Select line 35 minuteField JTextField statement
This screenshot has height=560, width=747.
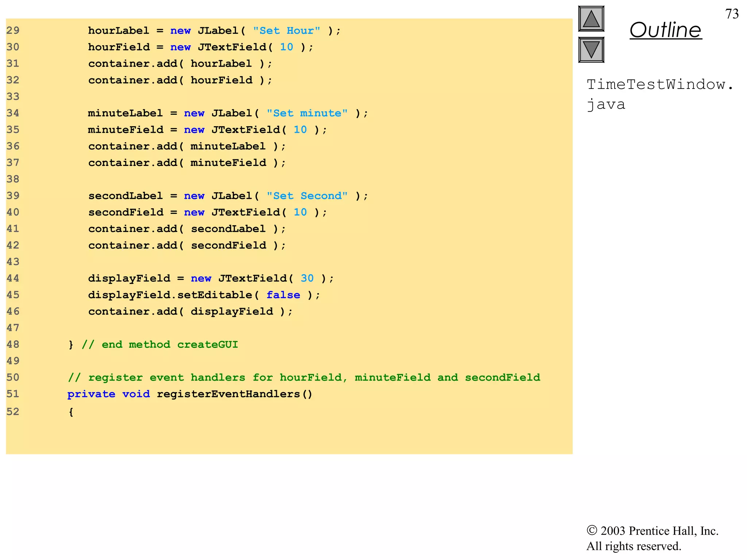click(208, 130)
